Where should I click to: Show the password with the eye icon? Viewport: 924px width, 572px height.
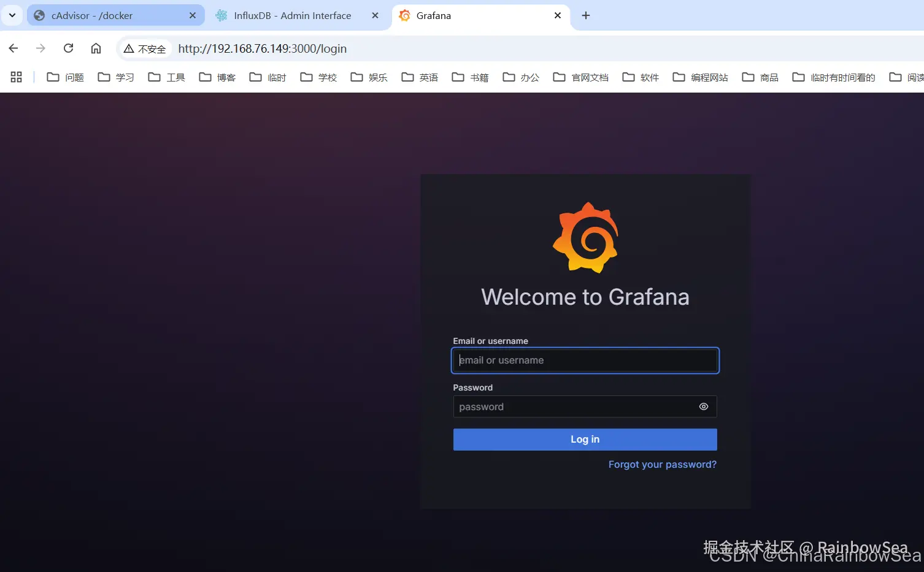[x=704, y=406]
